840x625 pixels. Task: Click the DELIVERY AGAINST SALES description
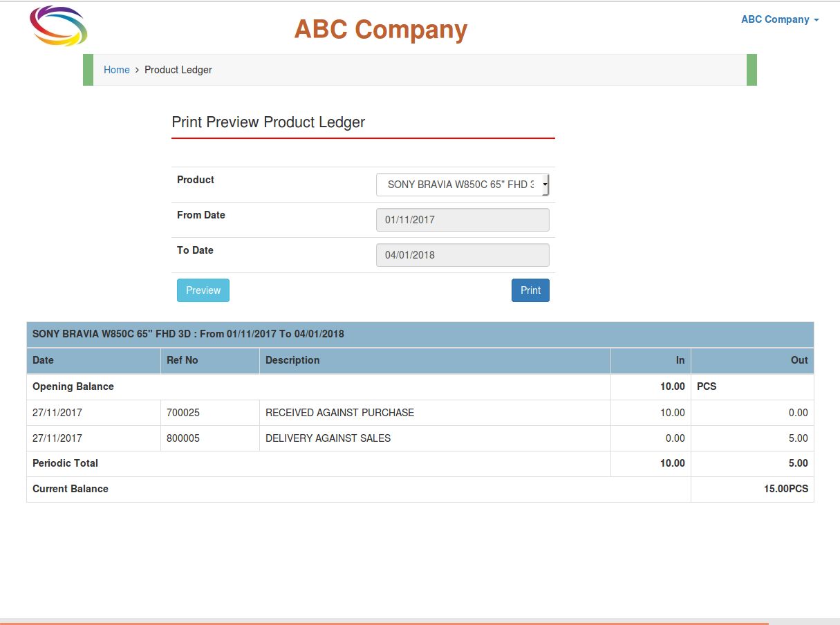[x=328, y=438]
